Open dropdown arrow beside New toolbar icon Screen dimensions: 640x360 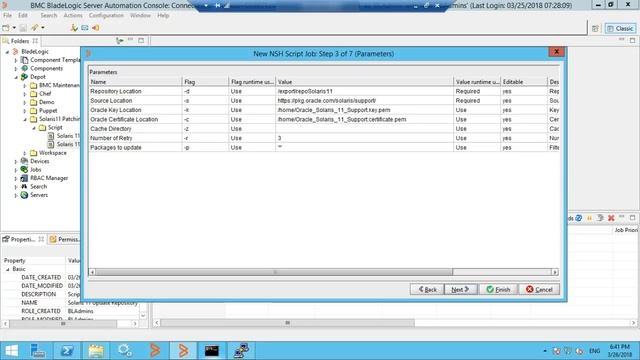pyautogui.click(x=14, y=28)
